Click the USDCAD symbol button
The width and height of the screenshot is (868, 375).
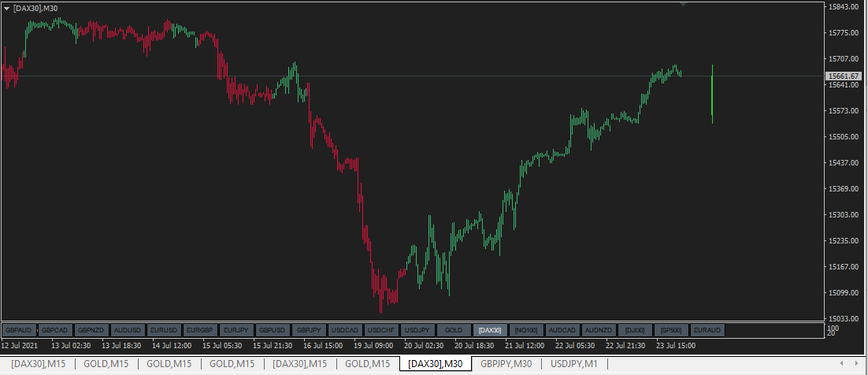coord(346,330)
